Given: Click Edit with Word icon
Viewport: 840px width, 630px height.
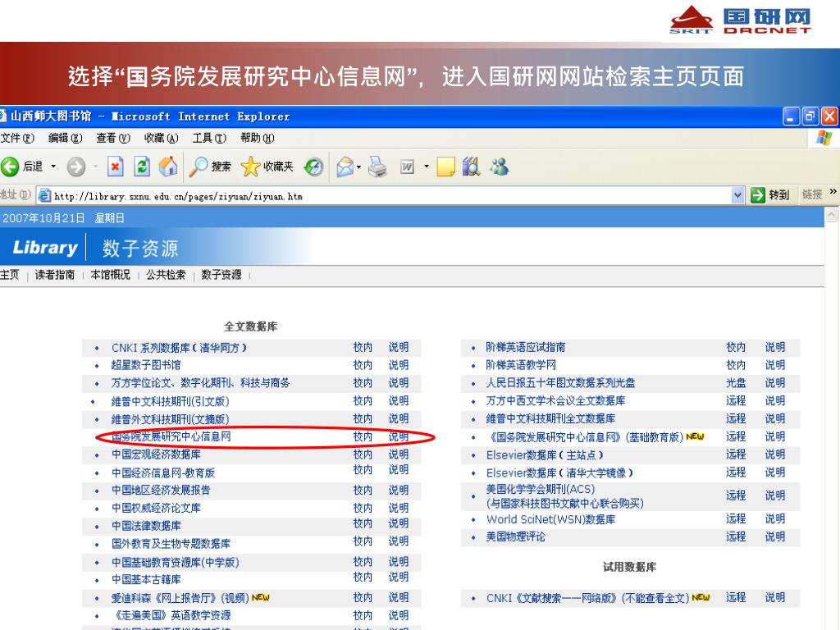Looking at the screenshot, I should tap(407, 167).
